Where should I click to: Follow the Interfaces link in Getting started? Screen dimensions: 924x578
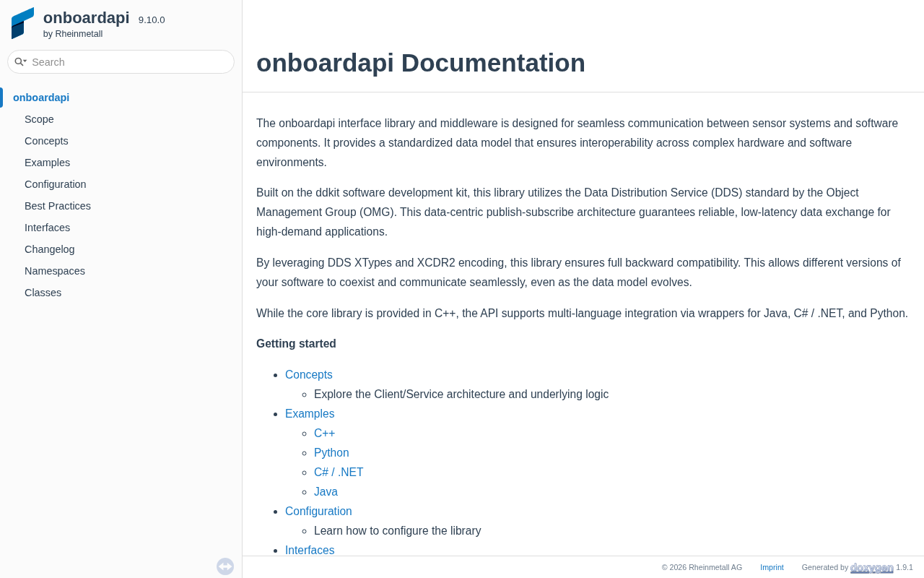310,551
